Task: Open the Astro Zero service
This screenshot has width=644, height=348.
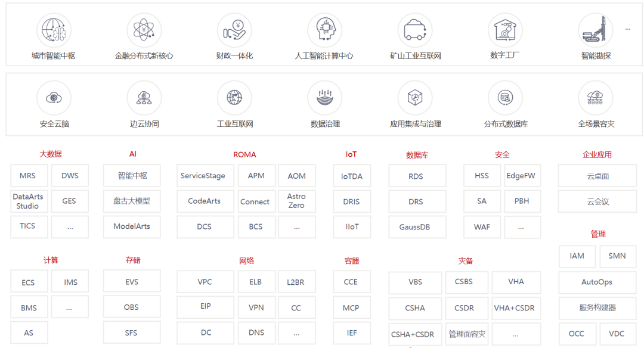Action: click(x=297, y=201)
